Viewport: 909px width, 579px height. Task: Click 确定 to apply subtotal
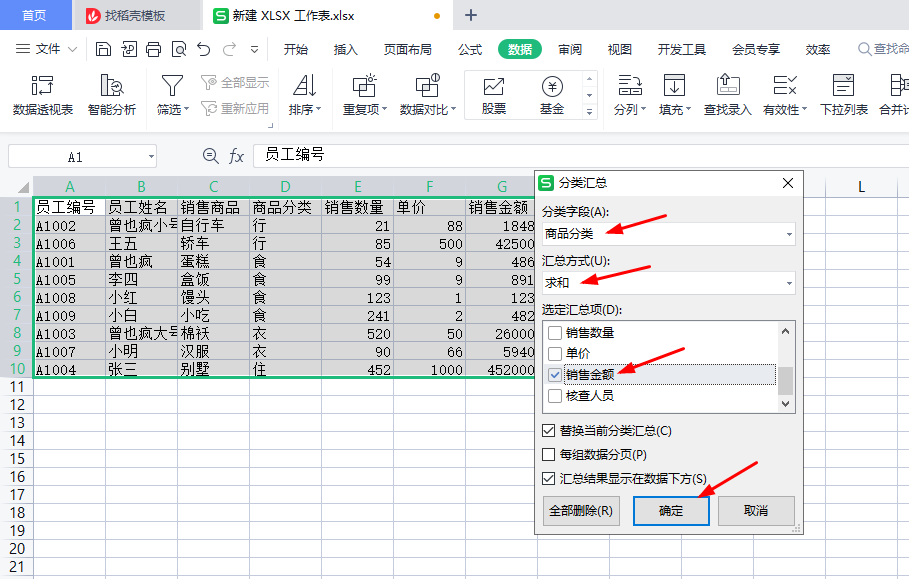coord(671,511)
